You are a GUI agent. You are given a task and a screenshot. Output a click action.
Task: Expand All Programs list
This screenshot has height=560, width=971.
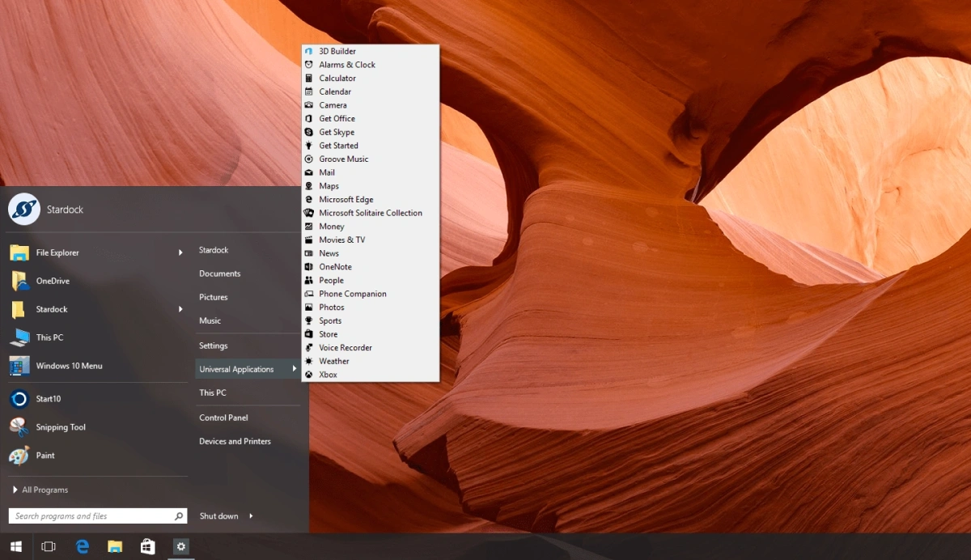click(x=40, y=490)
